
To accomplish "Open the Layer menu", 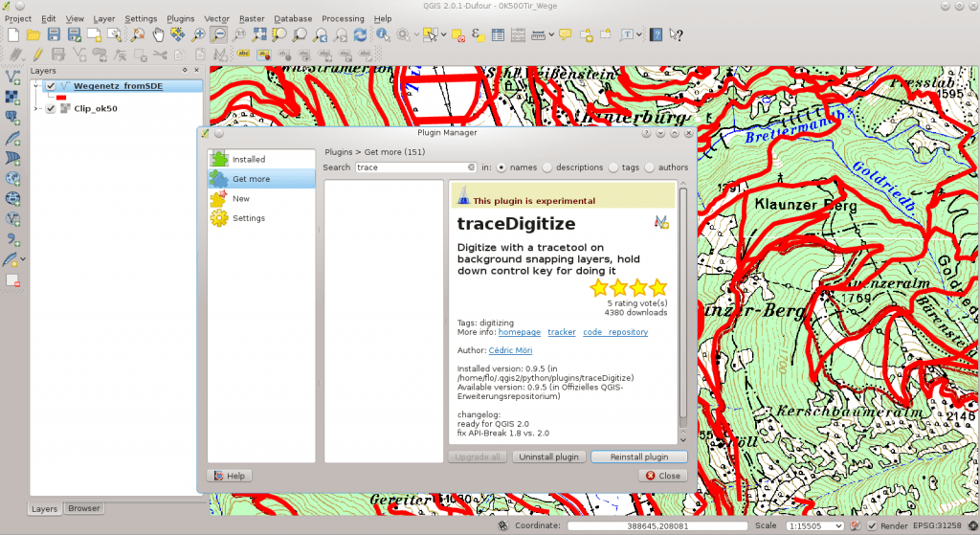I will (x=104, y=19).
